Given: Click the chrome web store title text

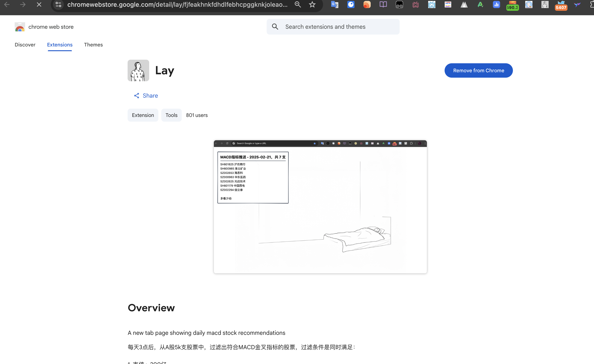Looking at the screenshot, I should (51, 27).
